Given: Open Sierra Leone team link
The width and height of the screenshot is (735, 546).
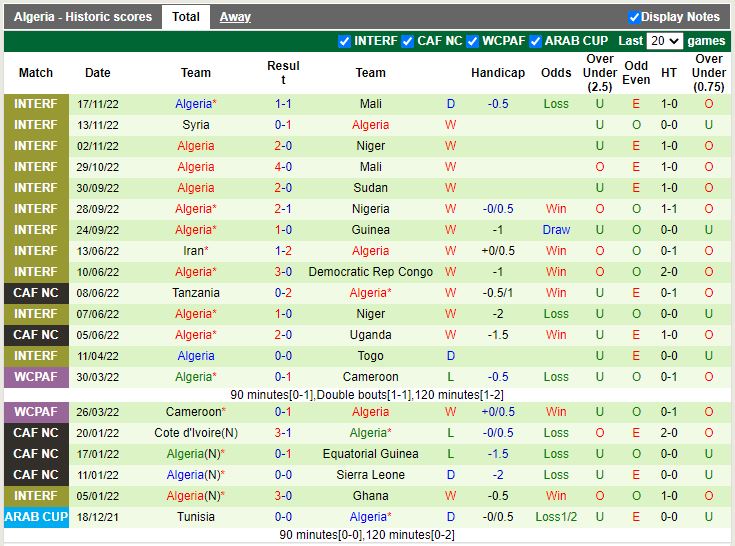Looking at the screenshot, I should click(370, 475).
